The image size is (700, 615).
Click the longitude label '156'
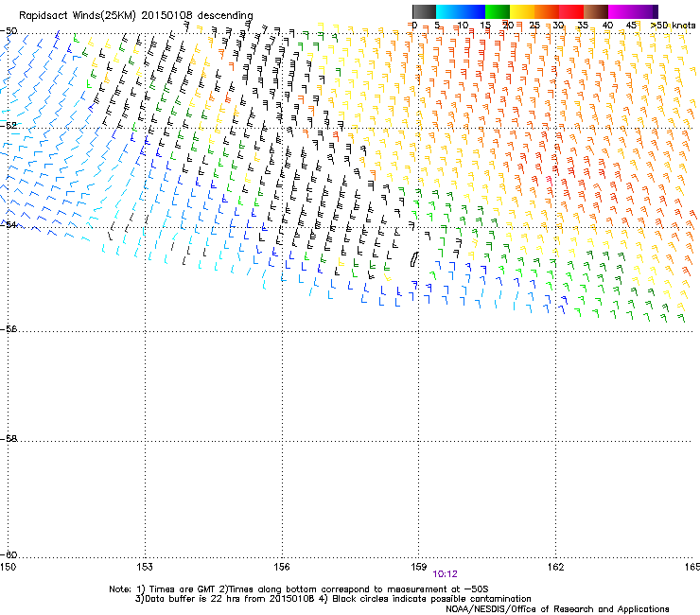[282, 567]
